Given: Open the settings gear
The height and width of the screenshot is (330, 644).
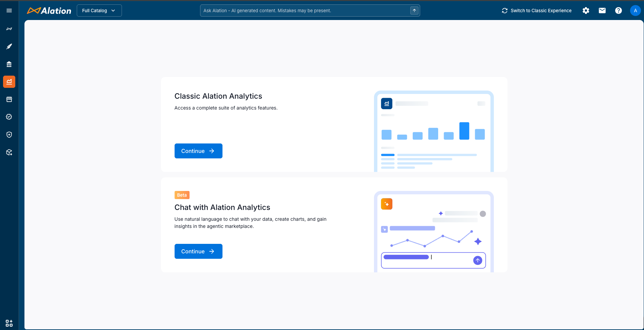Looking at the screenshot, I should tap(586, 11).
